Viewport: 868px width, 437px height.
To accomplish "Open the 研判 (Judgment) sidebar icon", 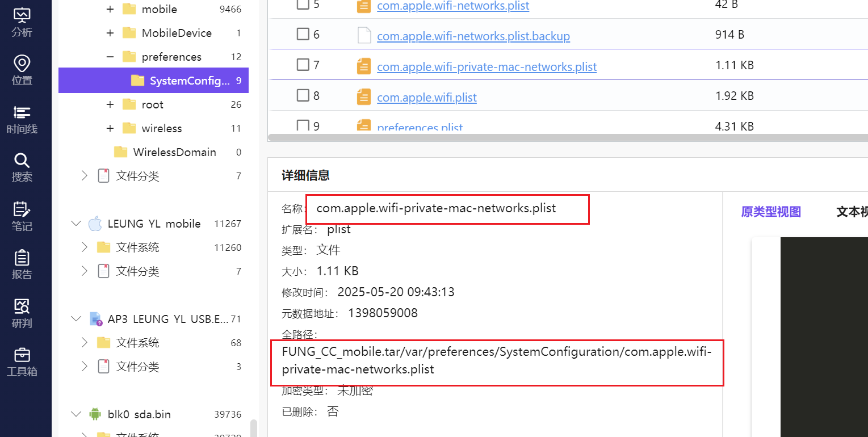I will (22, 313).
